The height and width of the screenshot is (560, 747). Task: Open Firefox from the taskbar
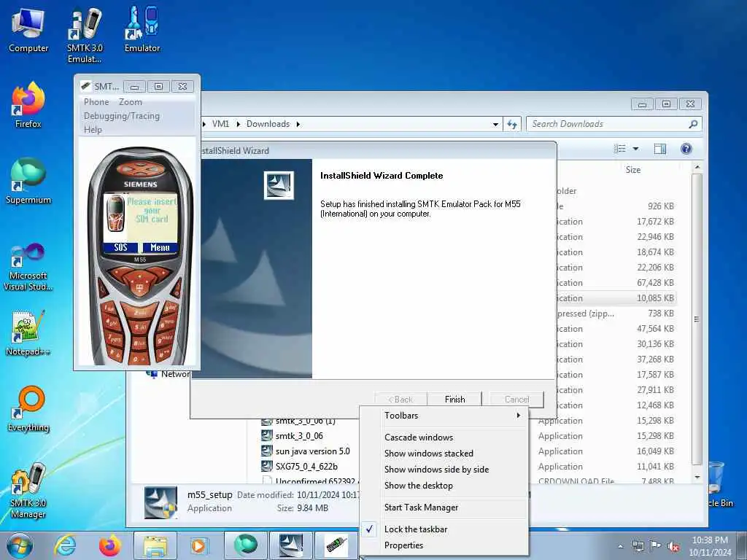[x=109, y=545]
